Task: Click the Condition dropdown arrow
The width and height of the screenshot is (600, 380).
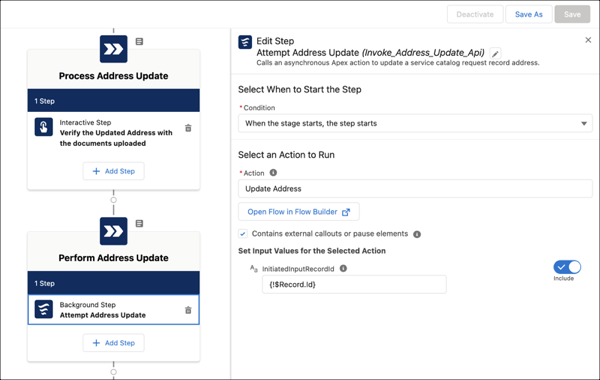Action: point(584,123)
